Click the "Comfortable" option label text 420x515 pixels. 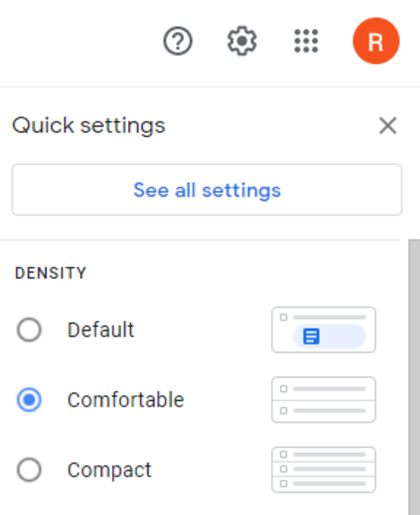[x=125, y=400]
